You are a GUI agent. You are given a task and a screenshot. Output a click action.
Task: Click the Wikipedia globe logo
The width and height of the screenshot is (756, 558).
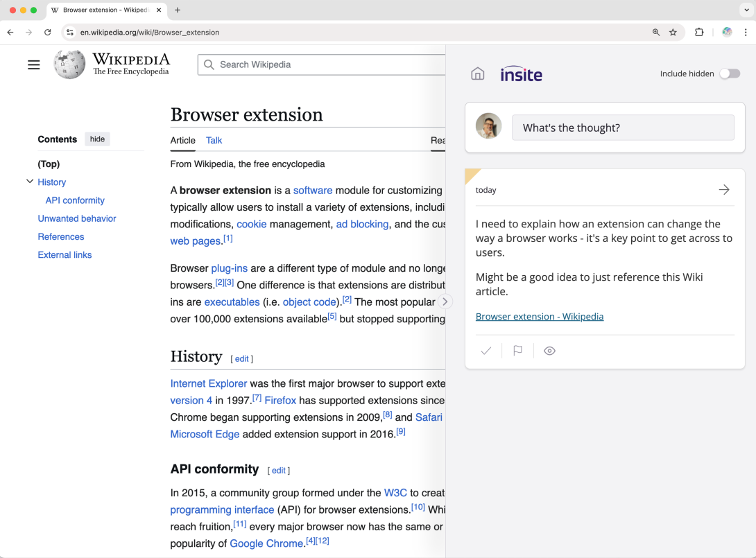[69, 64]
